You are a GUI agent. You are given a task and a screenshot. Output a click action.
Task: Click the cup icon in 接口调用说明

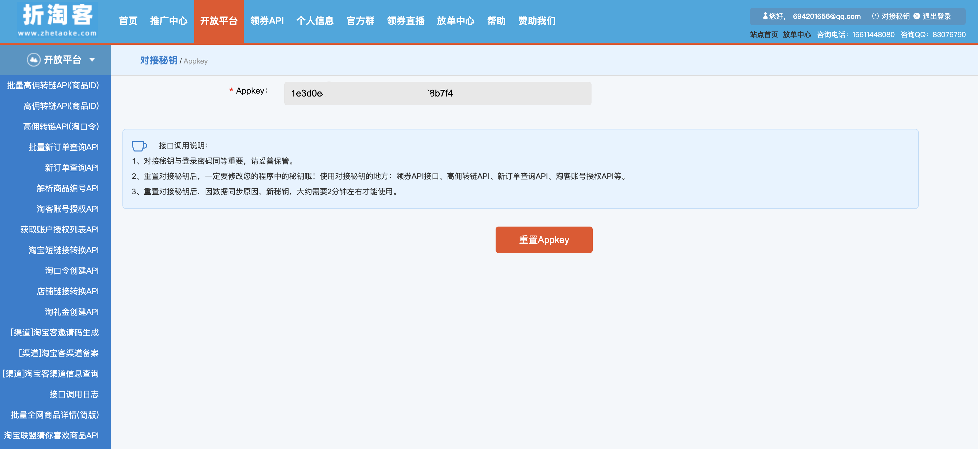point(139,146)
